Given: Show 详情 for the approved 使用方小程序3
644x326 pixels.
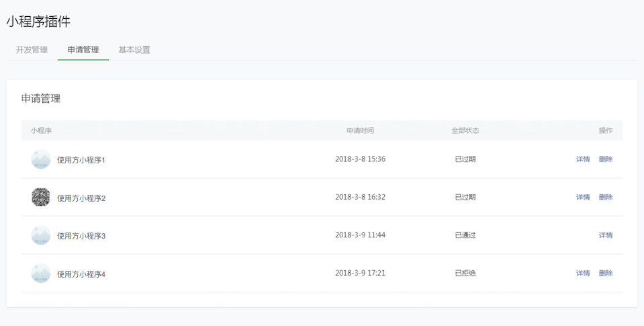Looking at the screenshot, I should (x=606, y=235).
